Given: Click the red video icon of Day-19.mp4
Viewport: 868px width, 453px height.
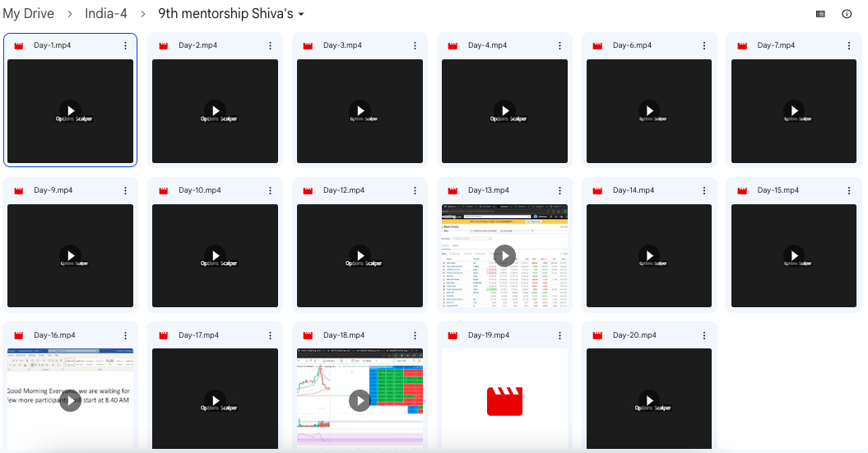Looking at the screenshot, I should coord(504,400).
